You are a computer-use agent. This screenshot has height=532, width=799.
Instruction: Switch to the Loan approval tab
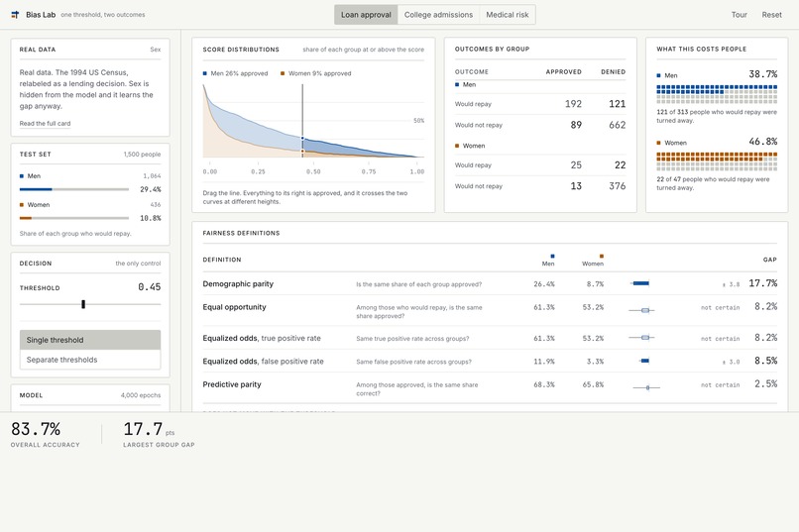pyautogui.click(x=366, y=15)
